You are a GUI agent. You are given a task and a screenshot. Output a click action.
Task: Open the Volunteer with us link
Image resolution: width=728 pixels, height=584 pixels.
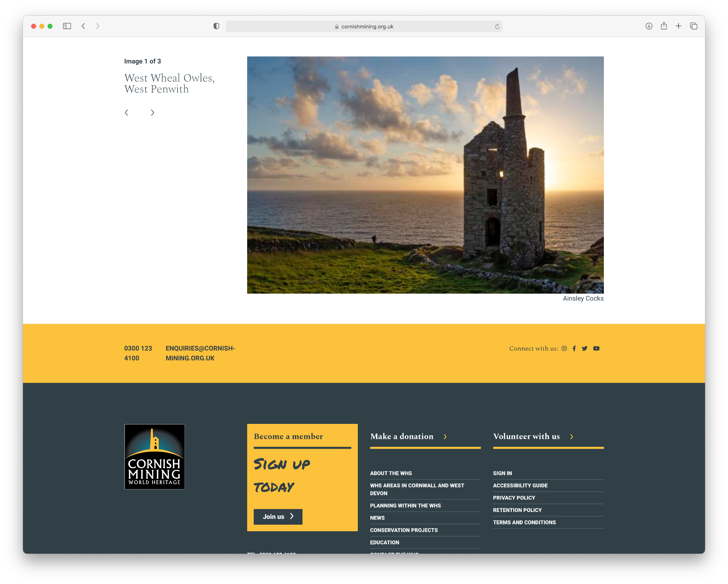click(526, 436)
